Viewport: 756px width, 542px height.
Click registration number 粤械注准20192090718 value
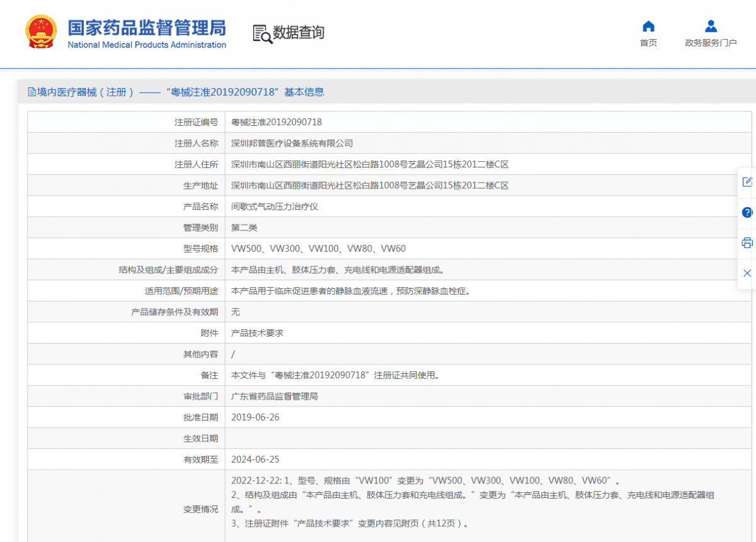click(277, 122)
